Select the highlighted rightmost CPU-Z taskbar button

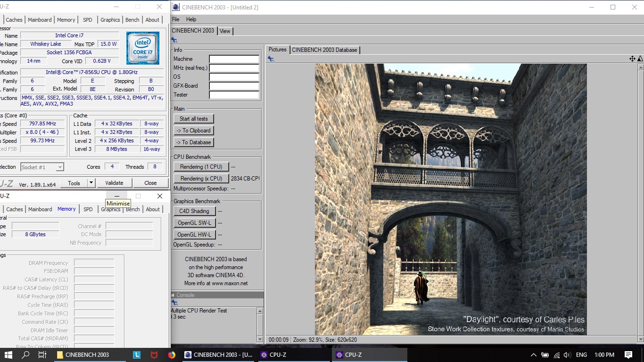tap(370, 355)
